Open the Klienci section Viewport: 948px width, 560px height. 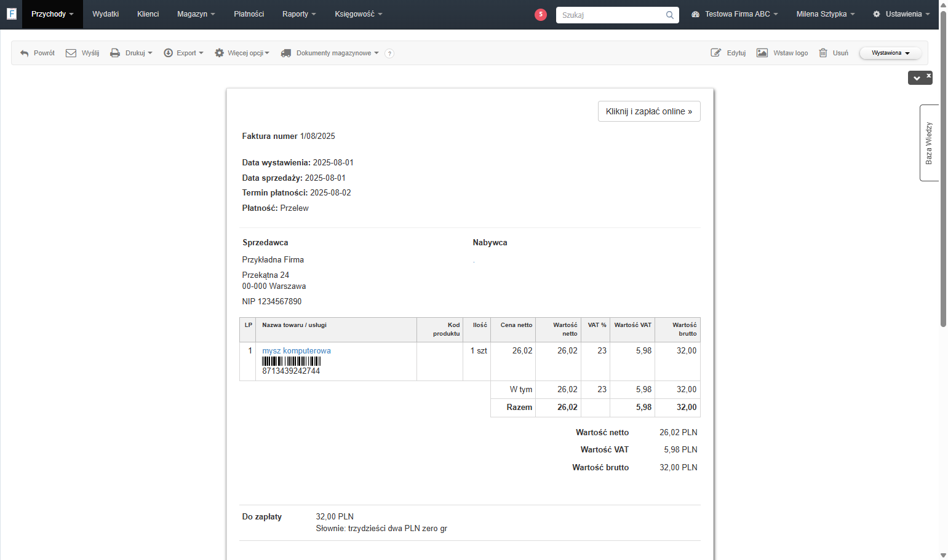[x=148, y=14]
